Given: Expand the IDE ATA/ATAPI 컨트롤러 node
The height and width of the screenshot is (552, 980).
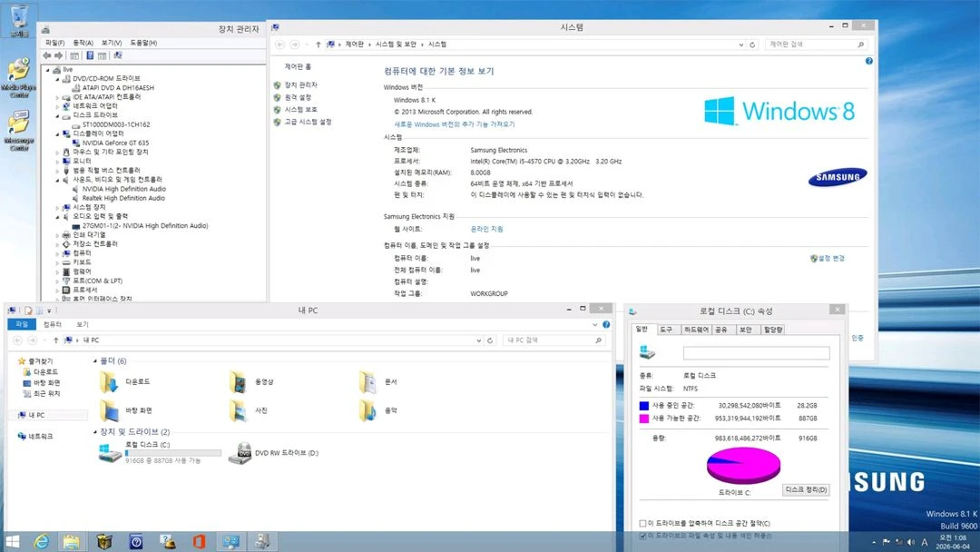Looking at the screenshot, I should coord(57,97).
